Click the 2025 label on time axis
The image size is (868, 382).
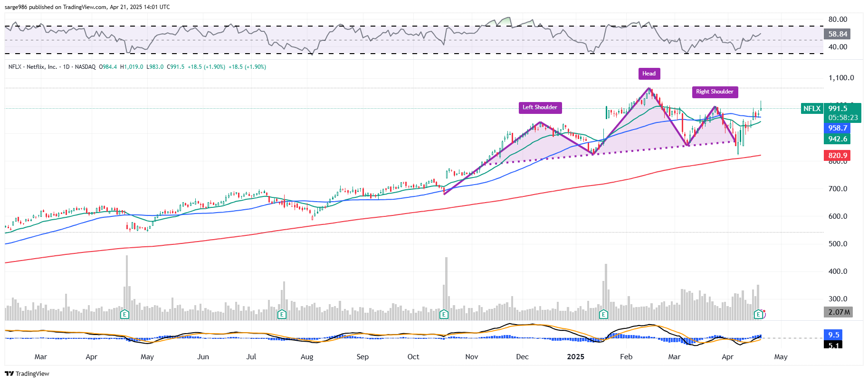[575, 357]
